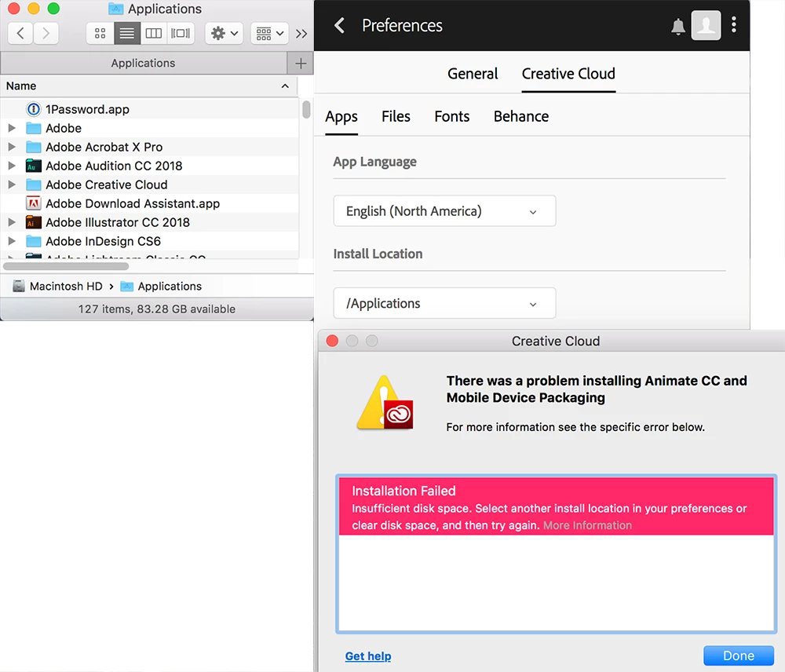Click More Information link

(x=587, y=525)
